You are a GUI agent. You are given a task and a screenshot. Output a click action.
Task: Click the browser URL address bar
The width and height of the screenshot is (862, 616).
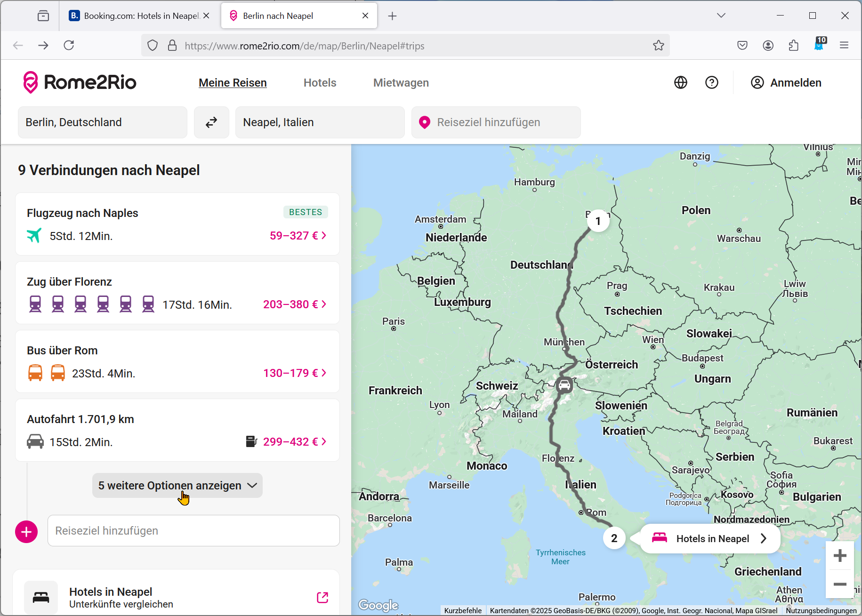tap(405, 46)
